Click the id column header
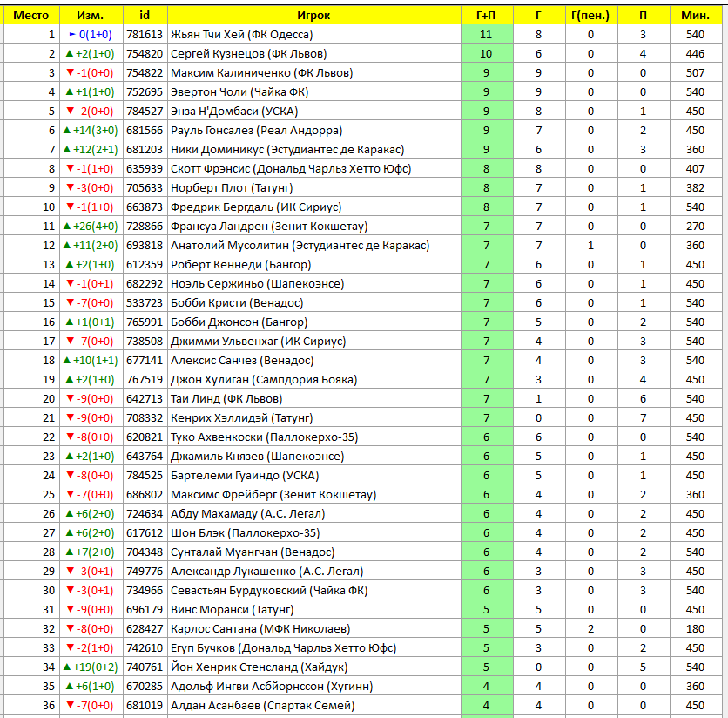The height and width of the screenshot is (718, 728). [145, 16]
